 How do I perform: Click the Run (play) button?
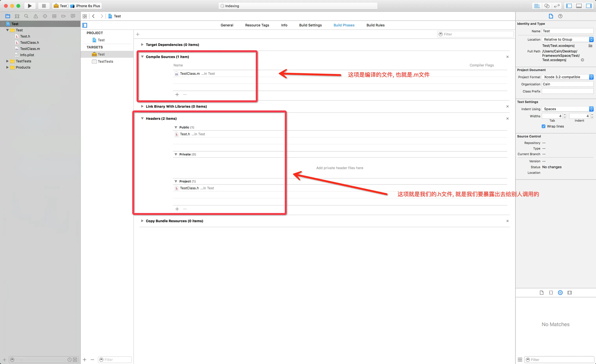30,6
